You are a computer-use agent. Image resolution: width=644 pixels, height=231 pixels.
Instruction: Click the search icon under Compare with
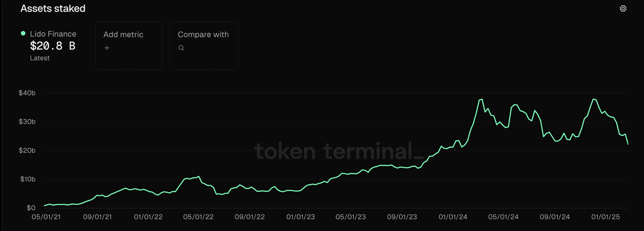pyautogui.click(x=181, y=48)
